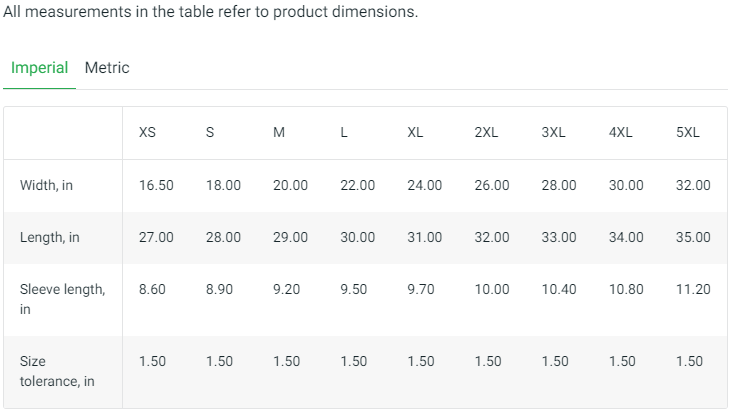The height and width of the screenshot is (412, 731).
Task: Click the 'Width, in' row label
Action: tap(46, 185)
